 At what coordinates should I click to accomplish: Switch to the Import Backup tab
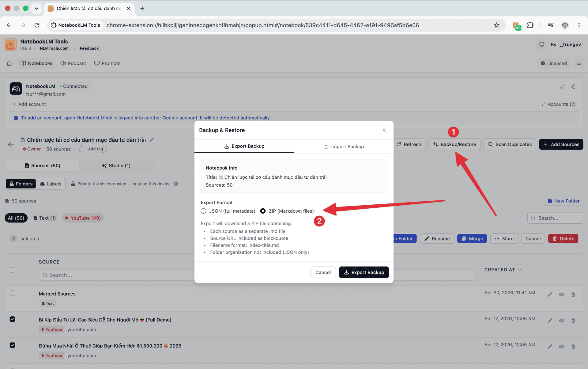(344, 147)
